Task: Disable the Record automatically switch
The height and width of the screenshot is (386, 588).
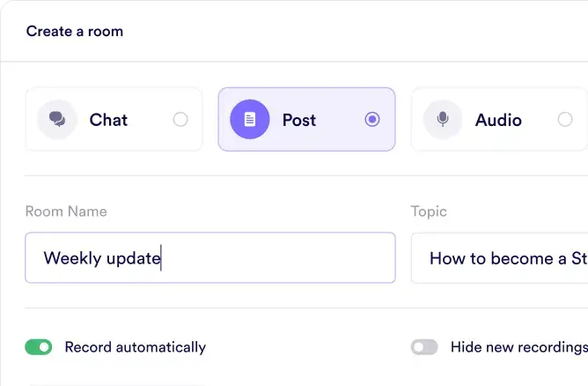Action: click(x=39, y=347)
